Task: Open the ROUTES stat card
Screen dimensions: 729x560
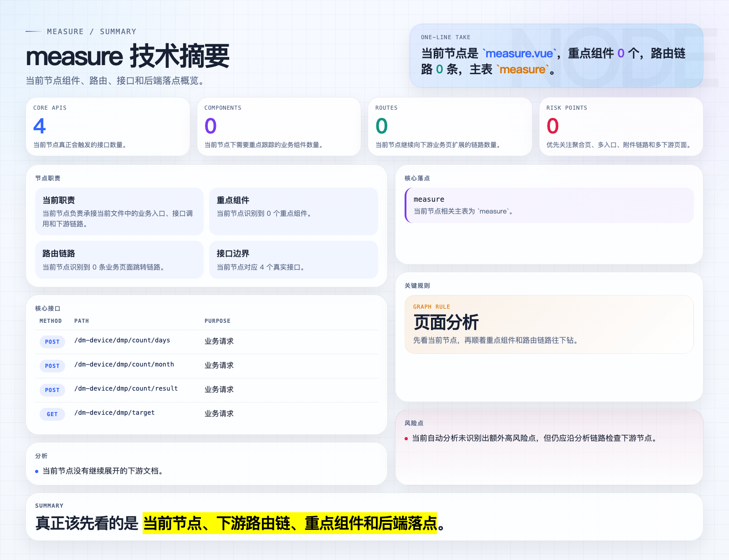Action: (x=450, y=127)
